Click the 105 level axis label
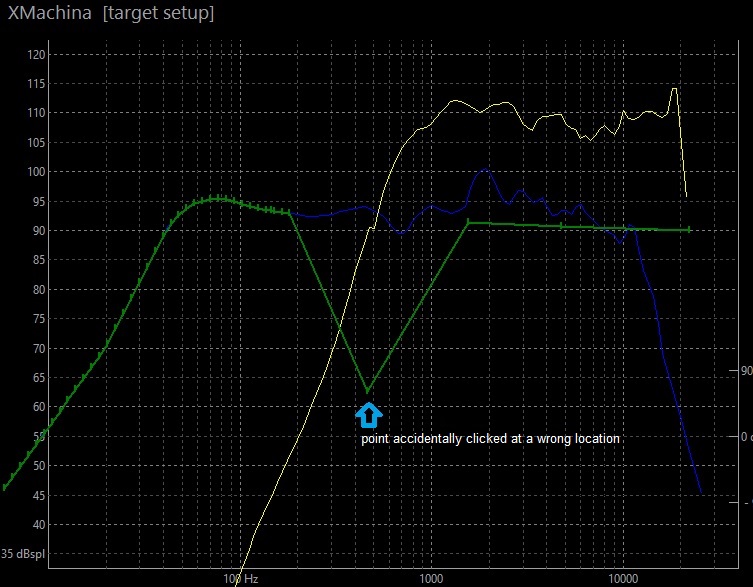The height and width of the screenshot is (587, 753). pyautogui.click(x=36, y=143)
